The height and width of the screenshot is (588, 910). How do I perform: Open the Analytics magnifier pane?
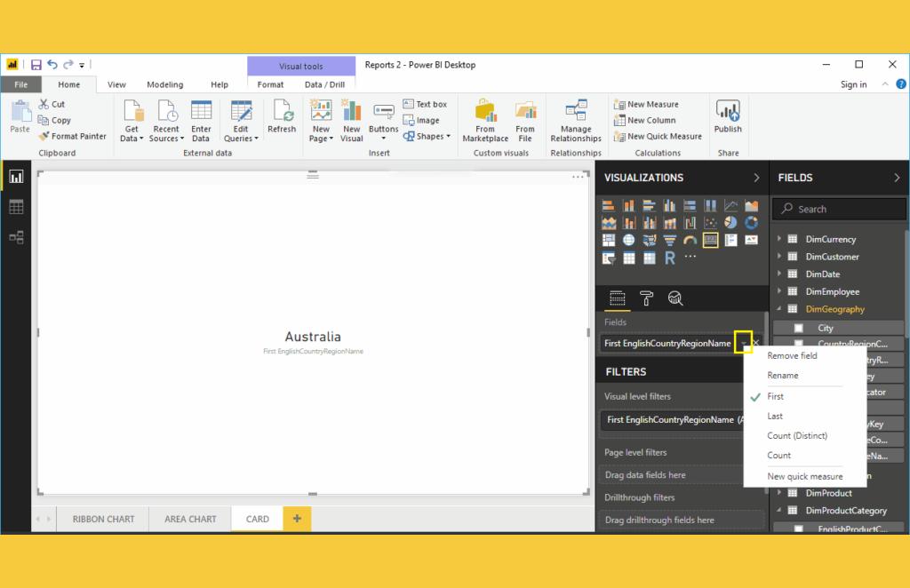pyautogui.click(x=675, y=298)
